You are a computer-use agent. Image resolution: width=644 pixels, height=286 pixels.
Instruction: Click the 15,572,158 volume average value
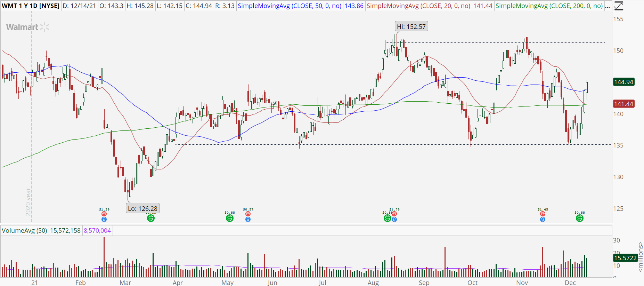(x=65, y=230)
